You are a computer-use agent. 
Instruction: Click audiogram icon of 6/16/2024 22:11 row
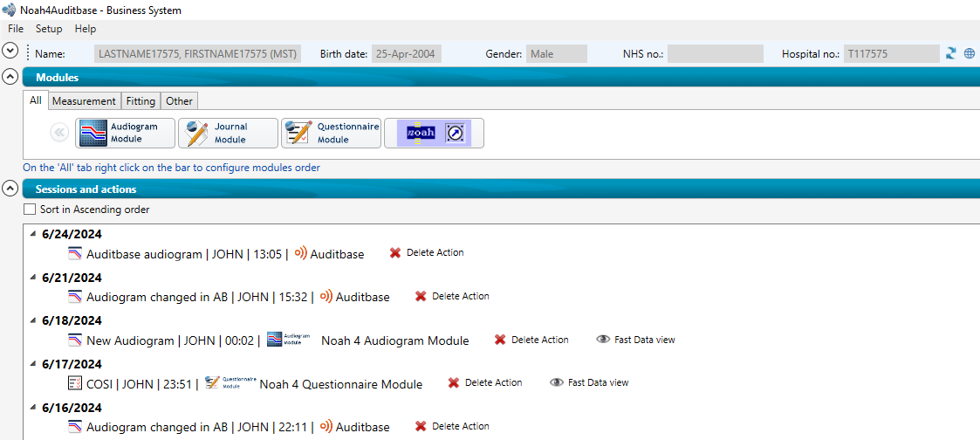coord(75,427)
